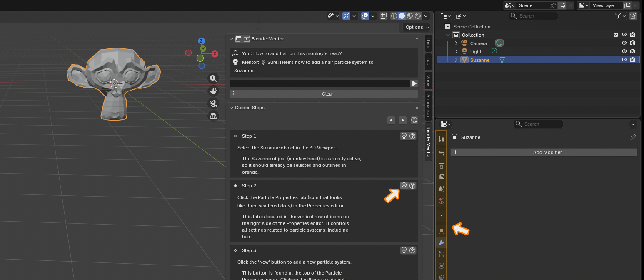Open the Scene properties tab
The width and height of the screenshot is (644, 280).
(x=442, y=189)
